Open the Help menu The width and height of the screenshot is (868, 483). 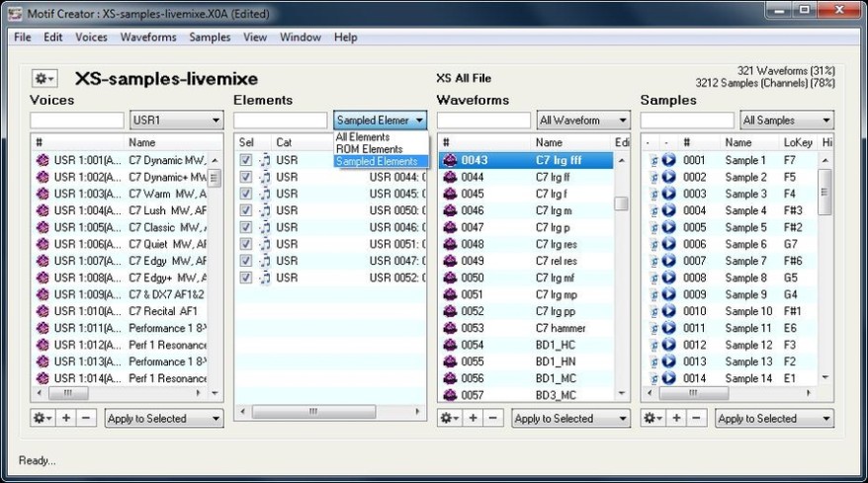[345, 38]
